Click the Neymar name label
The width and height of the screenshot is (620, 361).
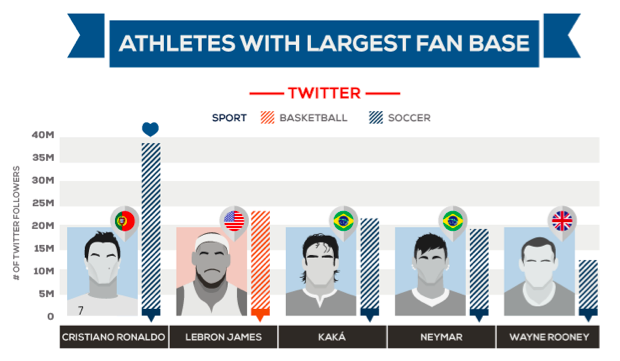tap(441, 337)
